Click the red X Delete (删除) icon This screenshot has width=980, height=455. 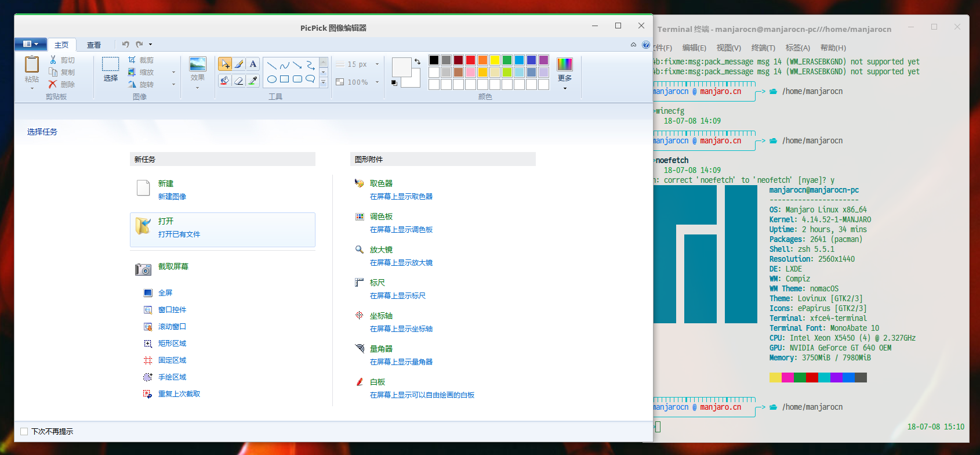click(53, 84)
